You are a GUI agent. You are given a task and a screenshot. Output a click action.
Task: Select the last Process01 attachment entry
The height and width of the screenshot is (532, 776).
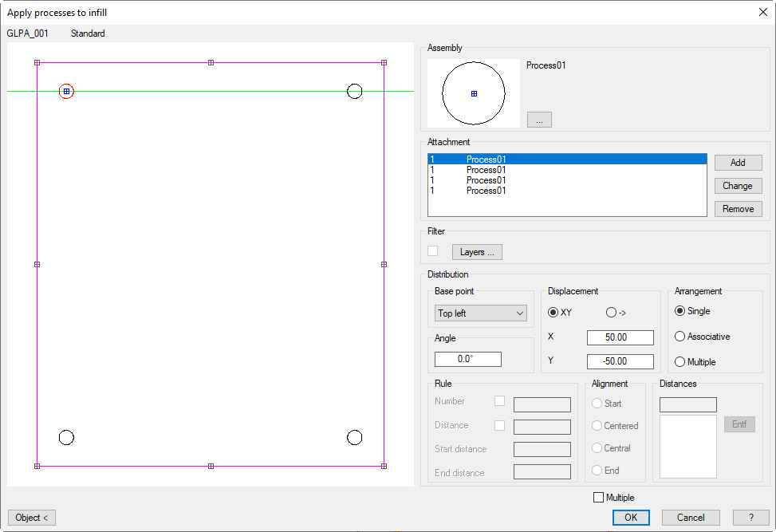(486, 191)
